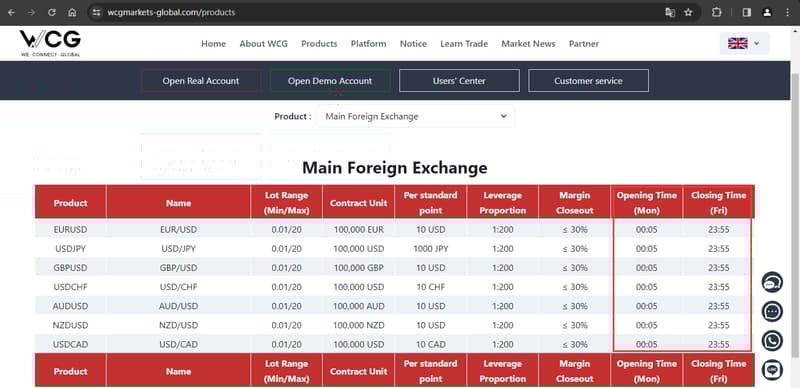Click the NZD/USD name cell
800x388 pixels.
(x=179, y=325)
